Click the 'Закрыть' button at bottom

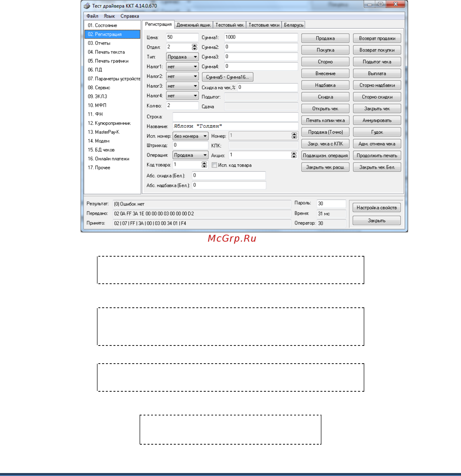tap(377, 221)
